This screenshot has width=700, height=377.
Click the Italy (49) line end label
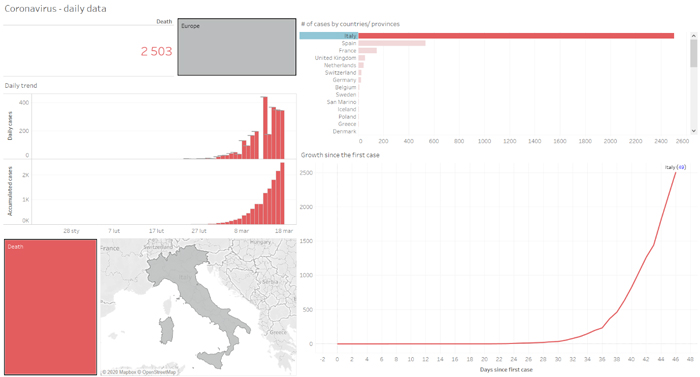pyautogui.click(x=675, y=167)
